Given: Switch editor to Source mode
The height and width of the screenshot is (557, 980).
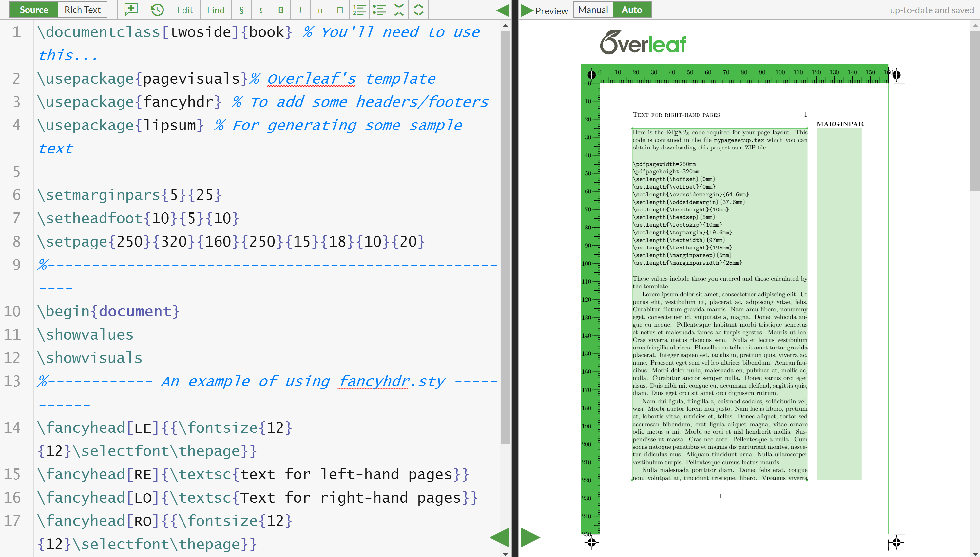Looking at the screenshot, I should click(x=34, y=10).
